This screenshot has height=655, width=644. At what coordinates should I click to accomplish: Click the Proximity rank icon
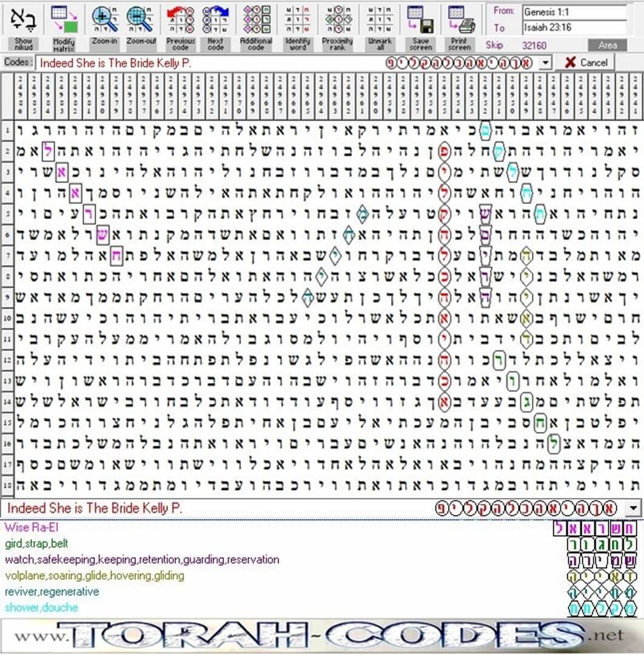[x=338, y=20]
